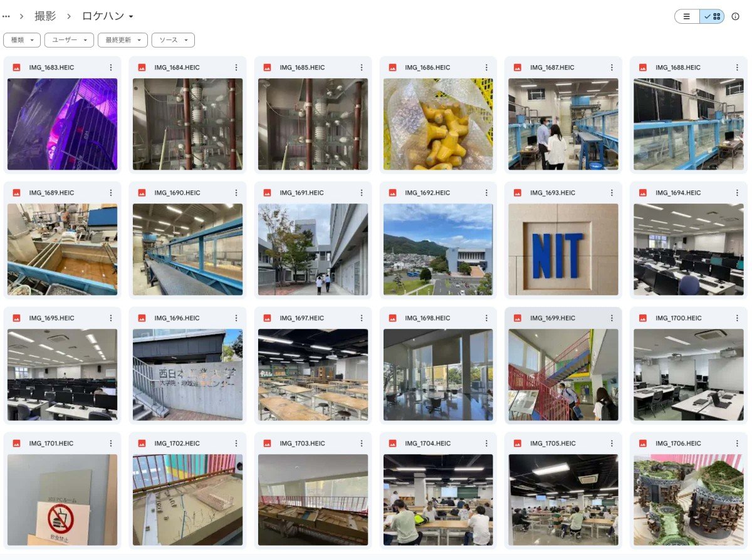This screenshot has height=560, width=752.
Task: Show the info details panel icon
Action: coord(736,16)
